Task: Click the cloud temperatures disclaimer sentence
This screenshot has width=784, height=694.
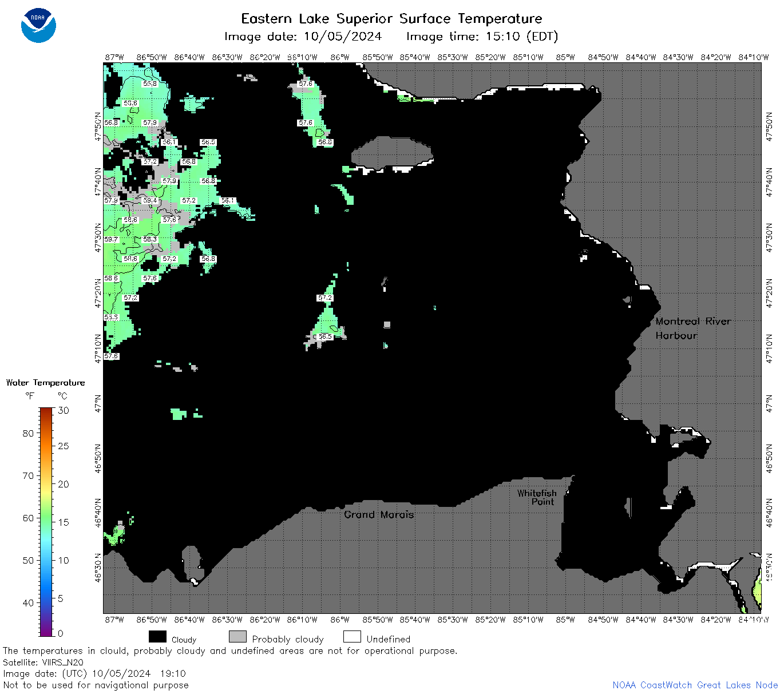Action: tap(230, 651)
